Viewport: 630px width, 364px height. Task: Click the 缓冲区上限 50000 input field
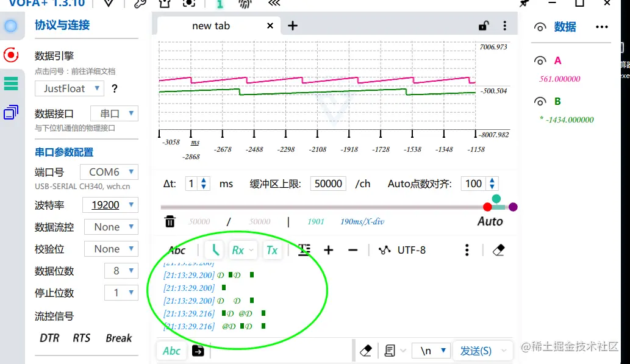point(328,184)
